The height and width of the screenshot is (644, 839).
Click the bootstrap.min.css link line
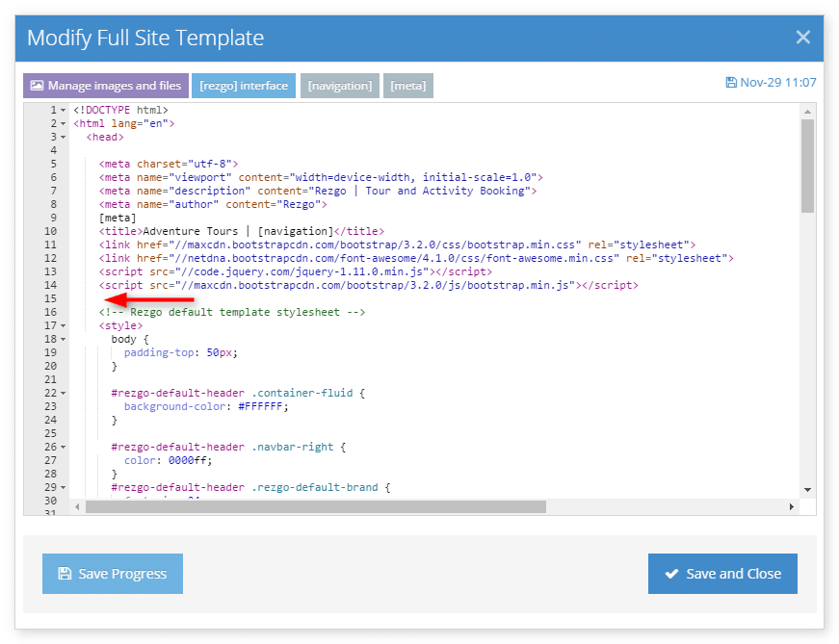(397, 245)
